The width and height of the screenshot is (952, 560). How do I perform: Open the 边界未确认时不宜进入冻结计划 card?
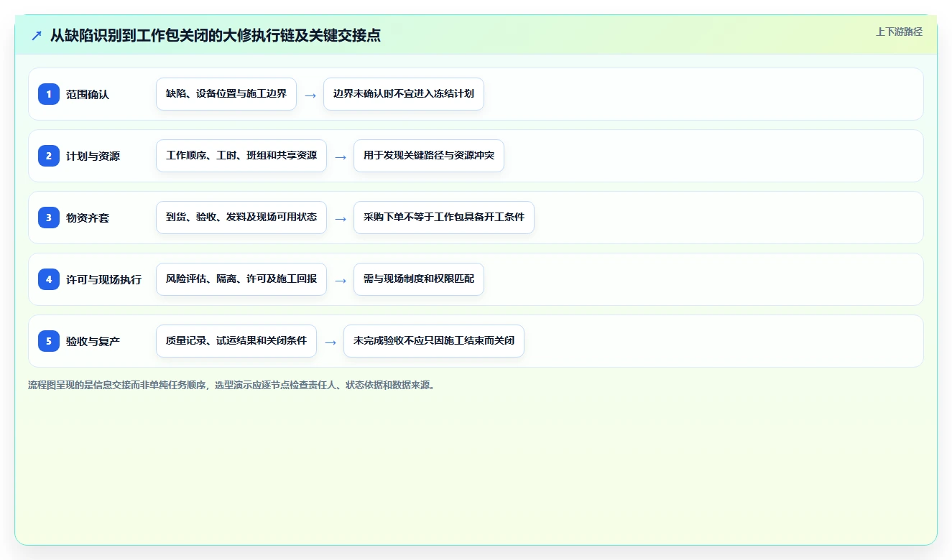404,94
